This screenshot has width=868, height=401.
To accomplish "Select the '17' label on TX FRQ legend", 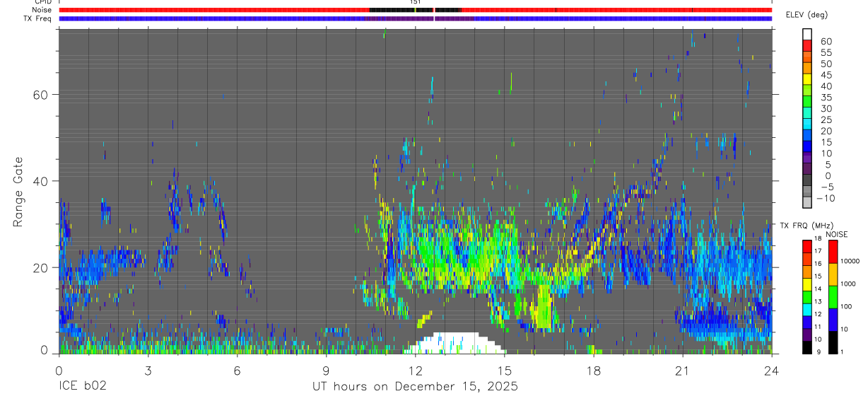I will (x=818, y=251).
